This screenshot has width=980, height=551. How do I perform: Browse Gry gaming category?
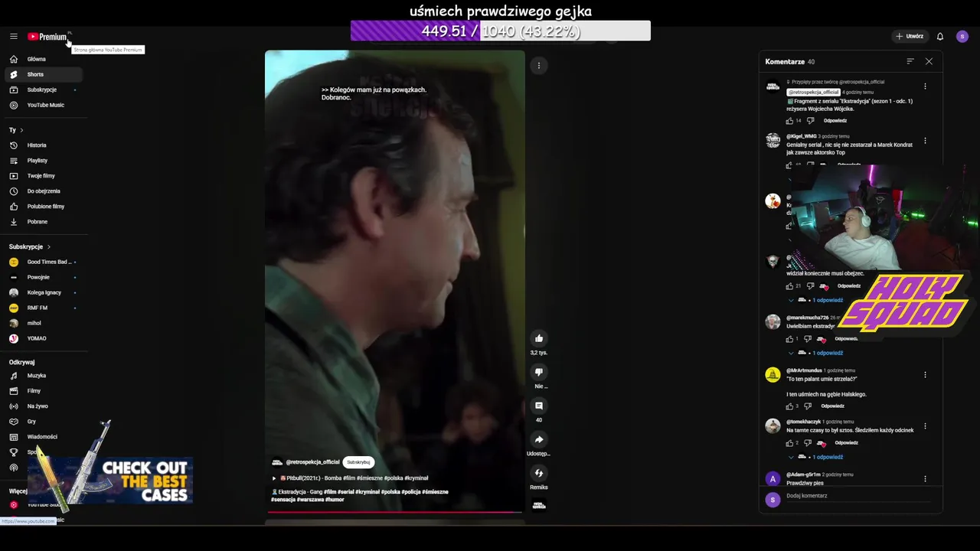click(44, 422)
